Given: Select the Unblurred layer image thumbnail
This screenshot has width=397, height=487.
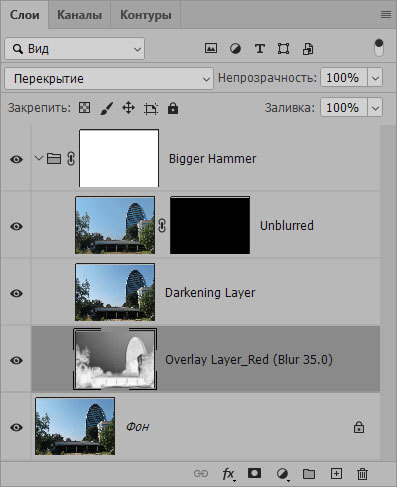Looking at the screenshot, I should tap(115, 225).
